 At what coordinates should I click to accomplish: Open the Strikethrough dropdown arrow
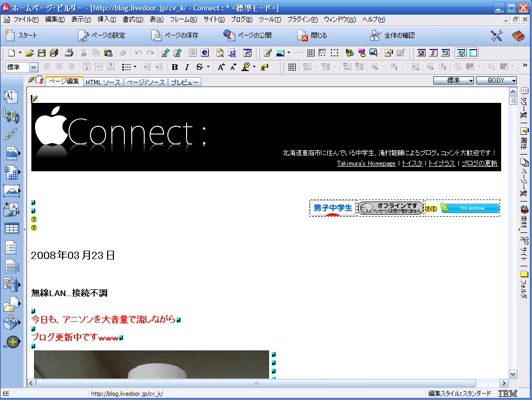[209, 67]
